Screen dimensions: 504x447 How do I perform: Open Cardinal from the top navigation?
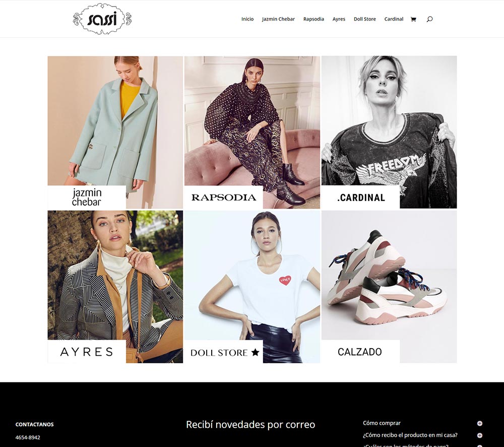(394, 19)
